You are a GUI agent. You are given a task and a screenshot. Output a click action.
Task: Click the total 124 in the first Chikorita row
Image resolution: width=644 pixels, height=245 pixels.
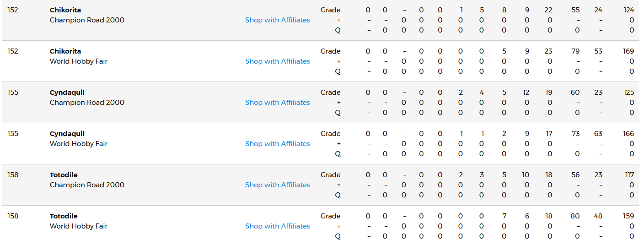(x=629, y=10)
